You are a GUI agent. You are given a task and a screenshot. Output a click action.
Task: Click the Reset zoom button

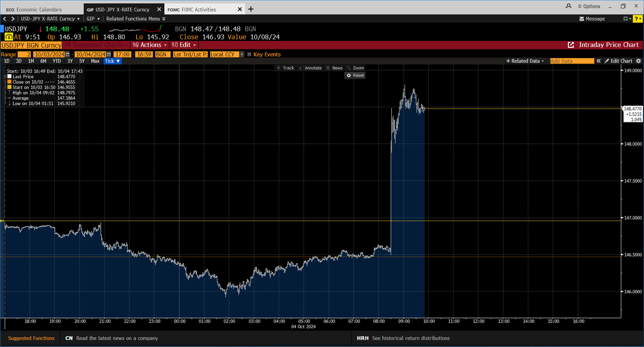pos(355,76)
